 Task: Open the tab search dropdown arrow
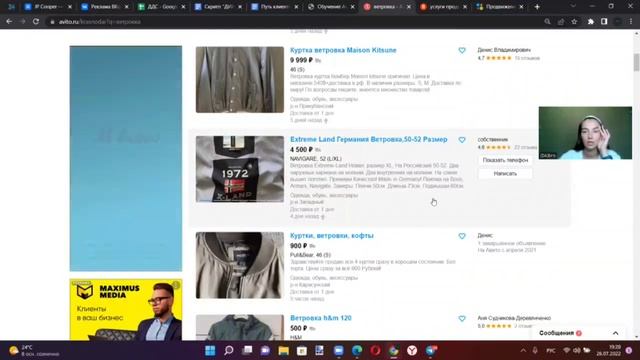click(x=573, y=6)
